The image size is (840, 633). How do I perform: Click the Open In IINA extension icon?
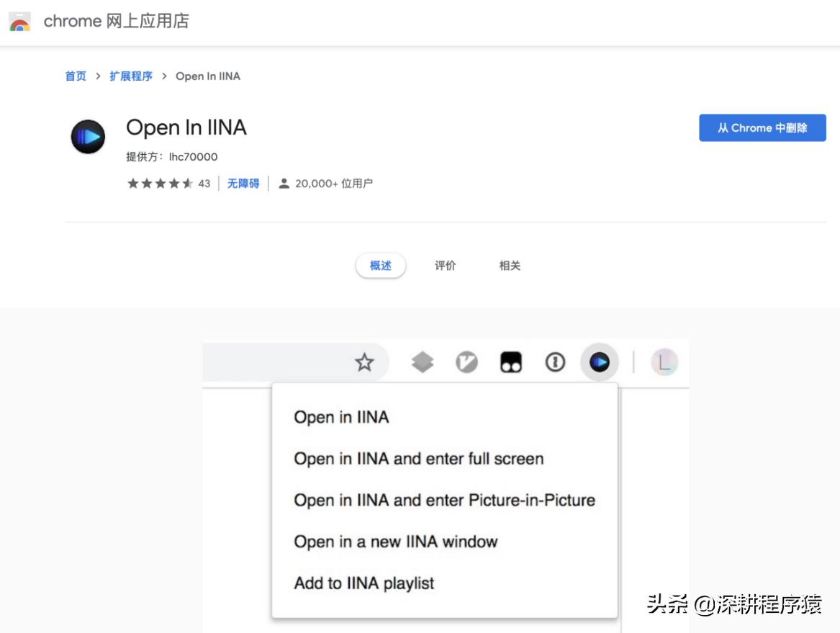tap(88, 137)
